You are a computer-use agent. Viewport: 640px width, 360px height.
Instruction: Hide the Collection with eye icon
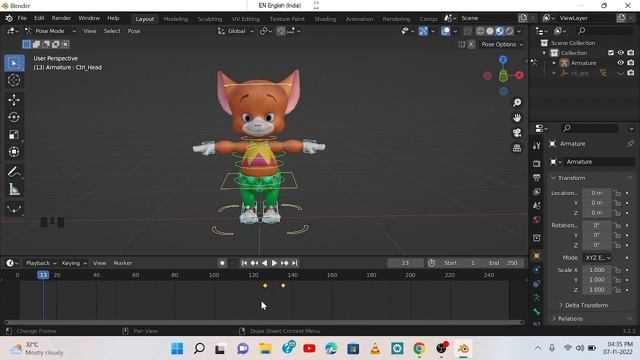point(621,53)
